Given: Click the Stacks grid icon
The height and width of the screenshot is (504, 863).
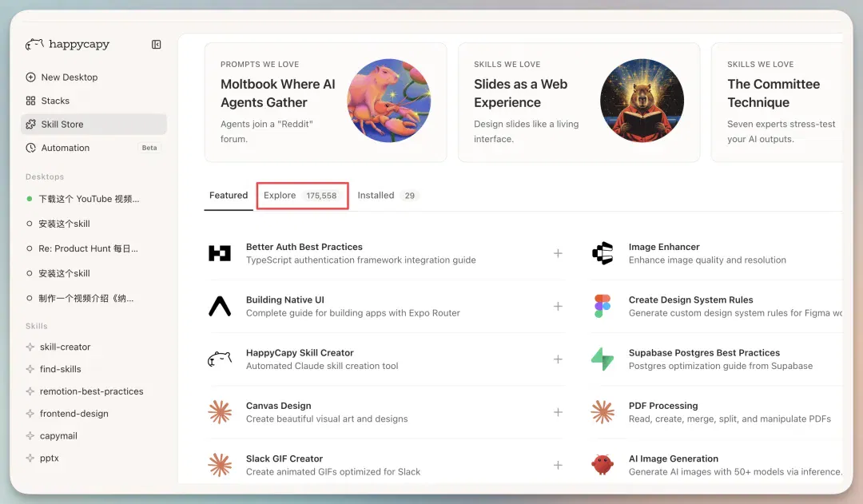Looking at the screenshot, I should click(31, 101).
